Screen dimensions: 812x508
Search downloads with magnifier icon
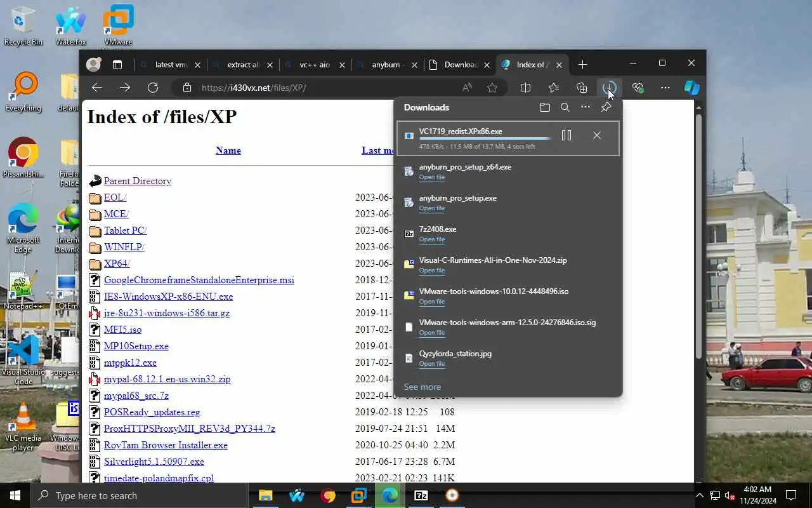[x=565, y=107]
